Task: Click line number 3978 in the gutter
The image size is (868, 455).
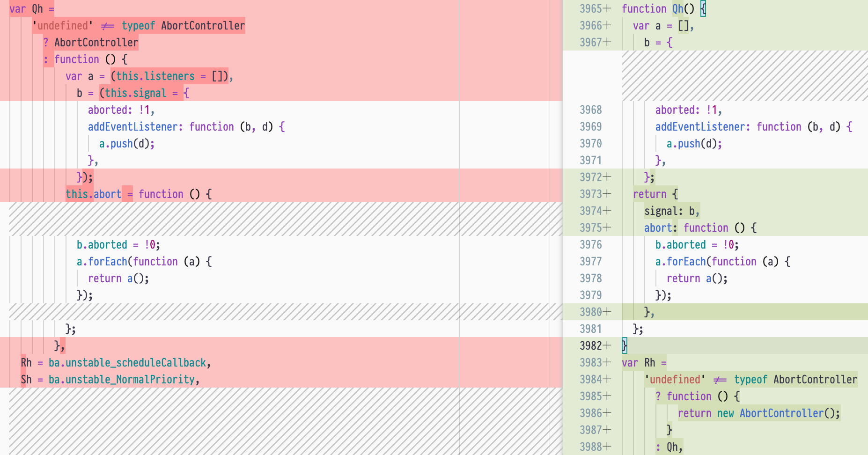Action: point(591,279)
